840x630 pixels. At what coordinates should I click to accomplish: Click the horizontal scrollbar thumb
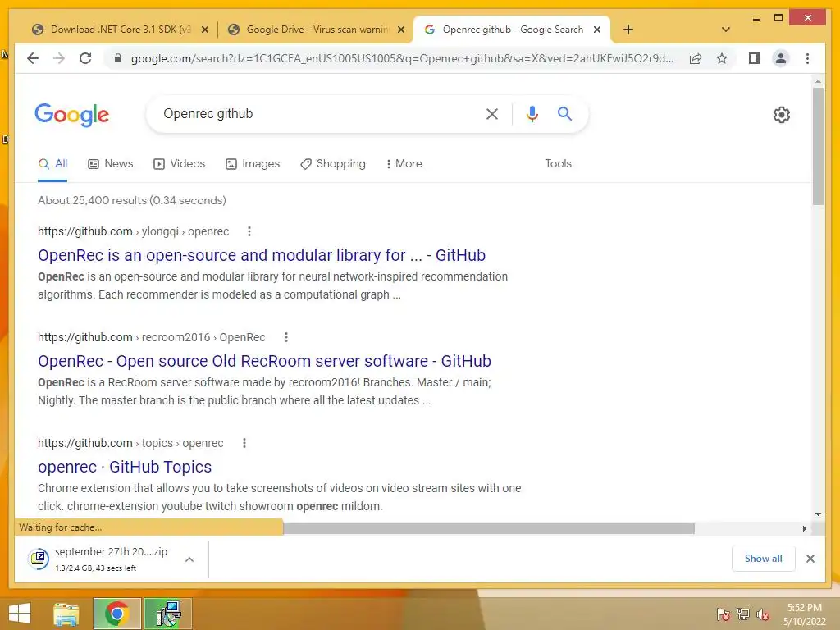489,529
